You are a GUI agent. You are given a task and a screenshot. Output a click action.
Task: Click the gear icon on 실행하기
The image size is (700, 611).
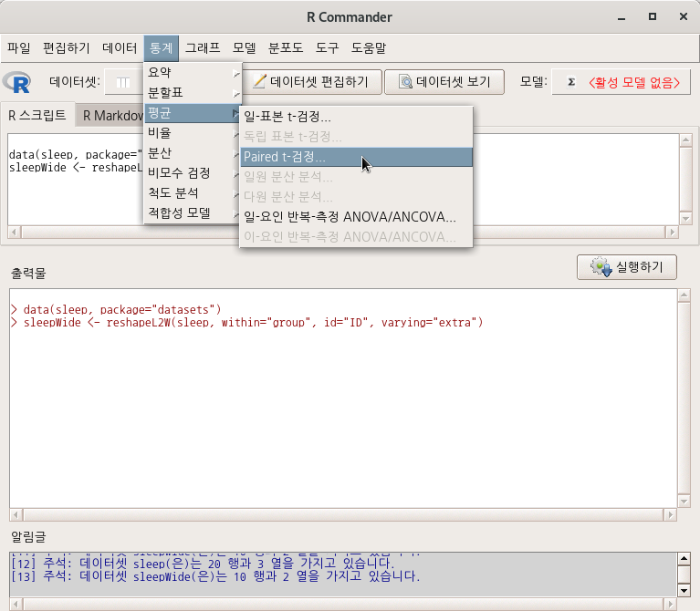point(601,266)
